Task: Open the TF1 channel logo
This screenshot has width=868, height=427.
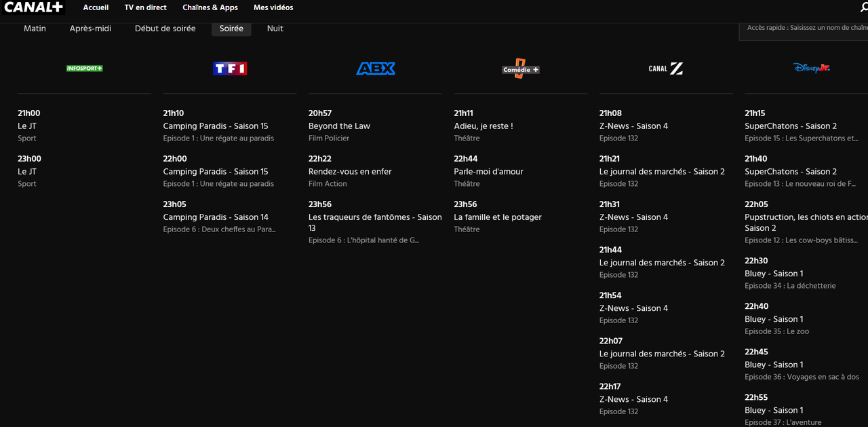Action: [230, 69]
